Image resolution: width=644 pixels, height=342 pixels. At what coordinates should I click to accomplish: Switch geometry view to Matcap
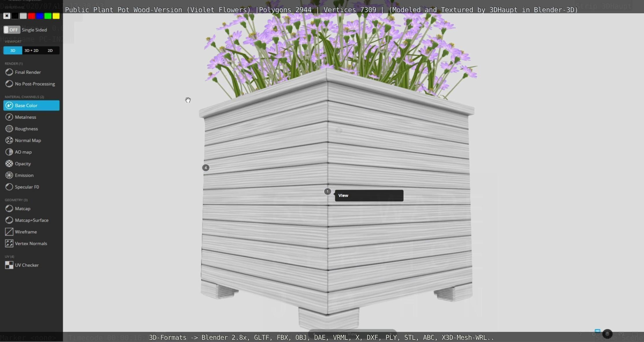pos(31,208)
